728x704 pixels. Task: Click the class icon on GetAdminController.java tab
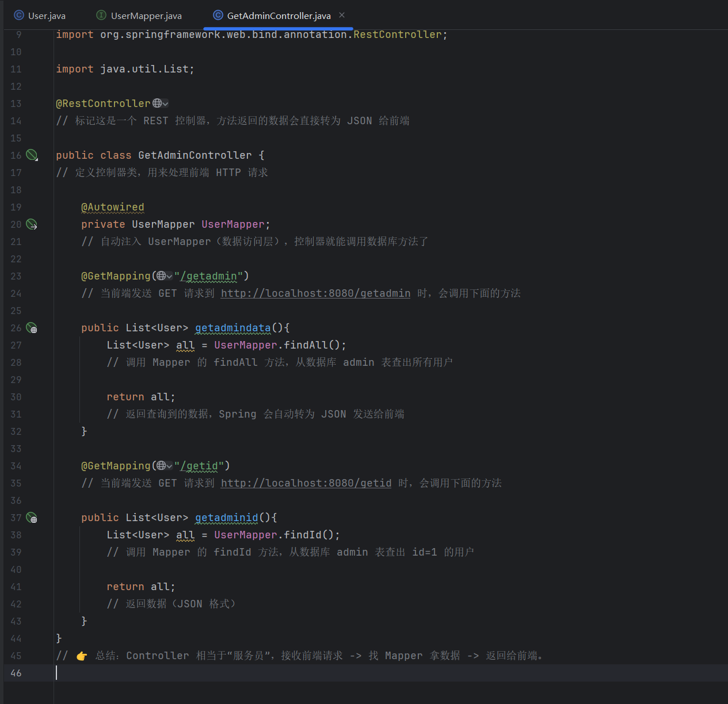[218, 16]
